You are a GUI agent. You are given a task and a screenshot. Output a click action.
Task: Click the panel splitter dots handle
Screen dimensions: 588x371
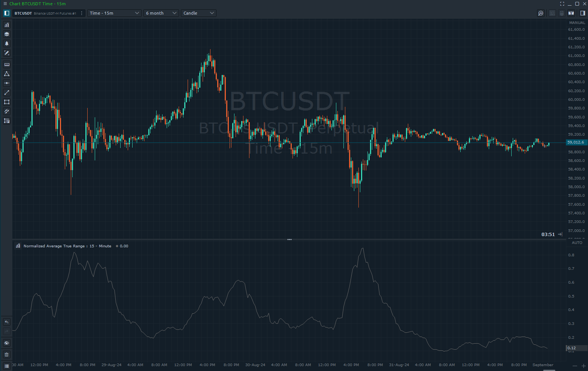[289, 239]
